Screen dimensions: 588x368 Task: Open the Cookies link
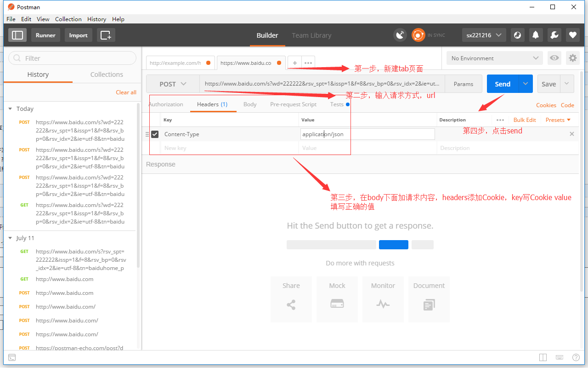coord(546,105)
